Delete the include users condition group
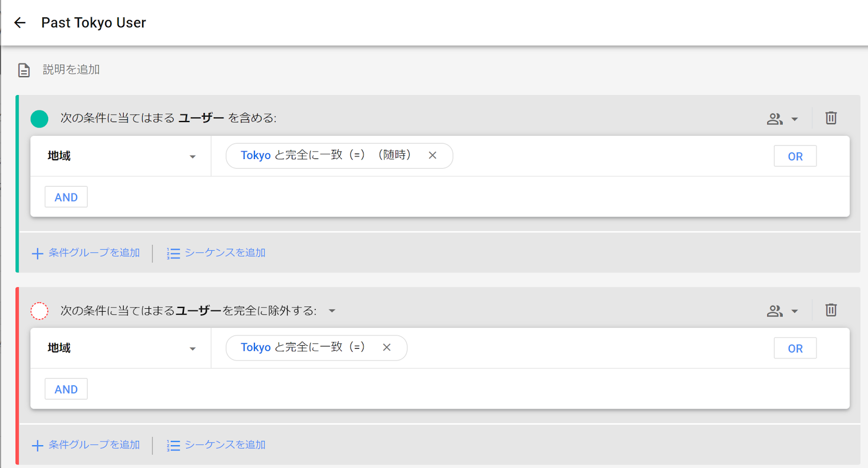868x468 pixels. [831, 118]
